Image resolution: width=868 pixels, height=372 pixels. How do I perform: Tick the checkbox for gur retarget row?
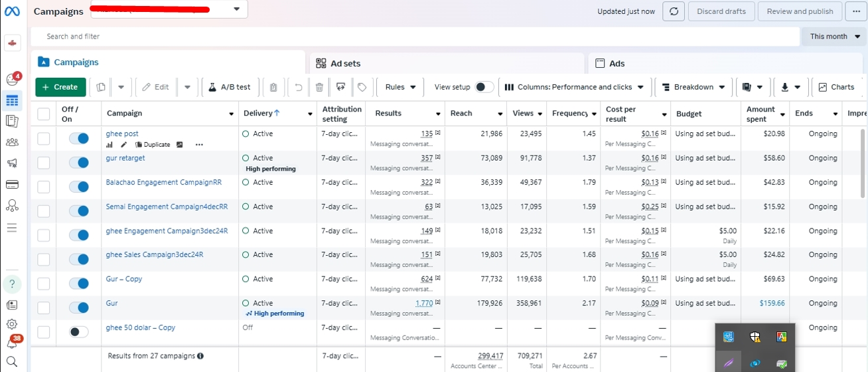point(44,163)
